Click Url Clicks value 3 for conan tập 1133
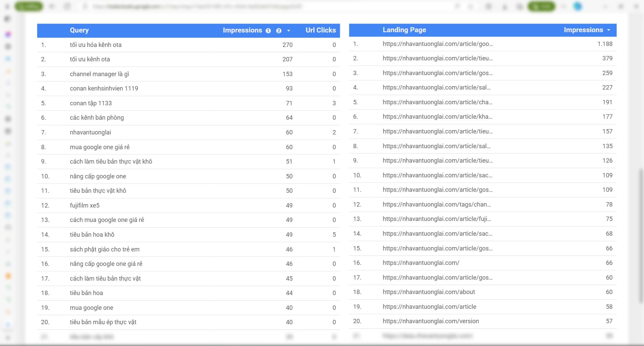The width and height of the screenshot is (644, 346). point(334,103)
